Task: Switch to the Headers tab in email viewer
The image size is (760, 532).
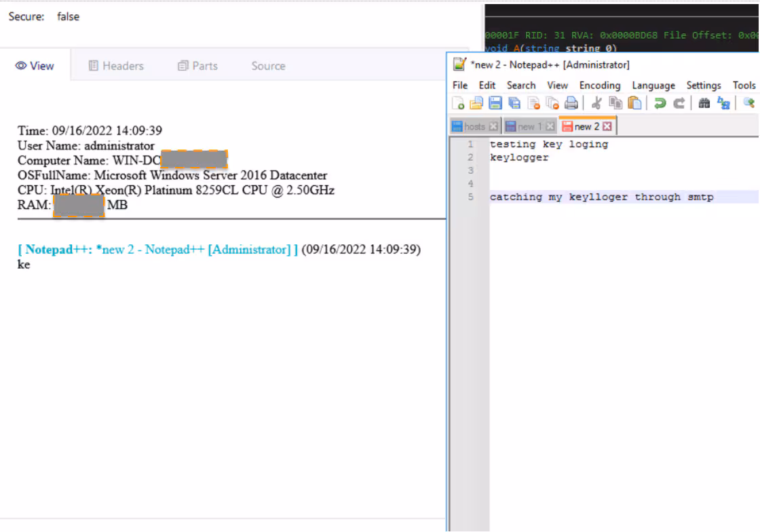Action: 116,66
